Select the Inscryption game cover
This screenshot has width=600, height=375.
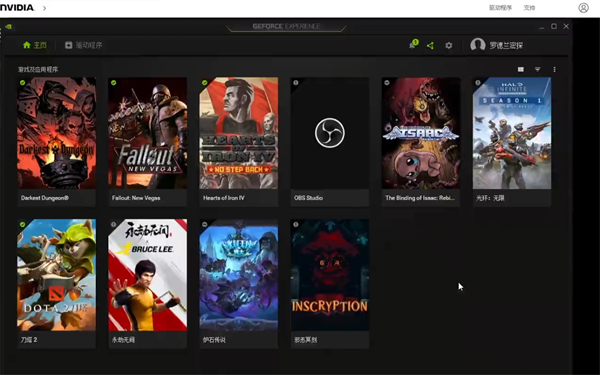pos(330,275)
